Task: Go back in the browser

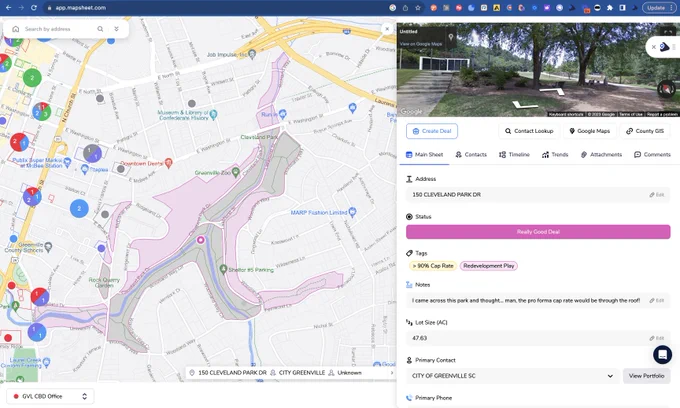Action: point(8,8)
